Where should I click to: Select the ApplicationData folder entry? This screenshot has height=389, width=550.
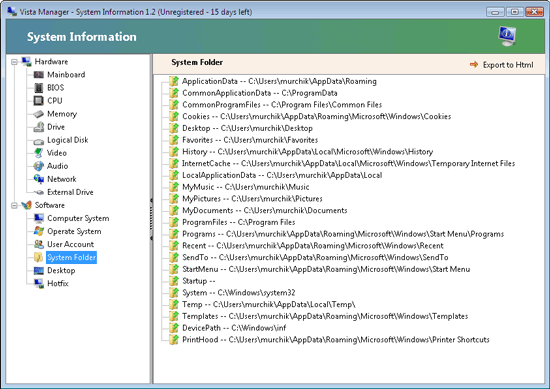[x=279, y=81]
